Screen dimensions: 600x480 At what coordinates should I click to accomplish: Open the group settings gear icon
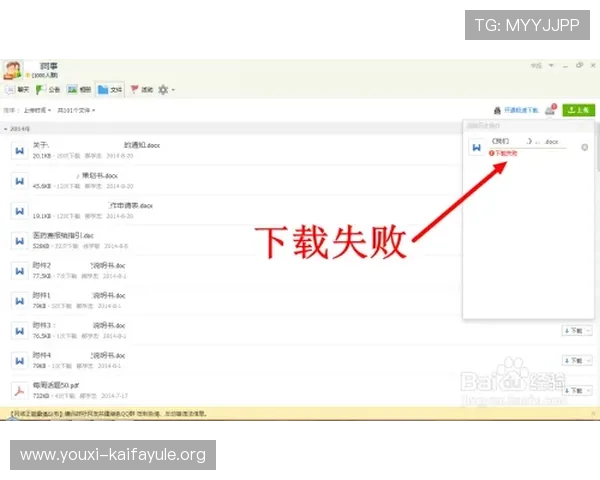click(x=163, y=90)
